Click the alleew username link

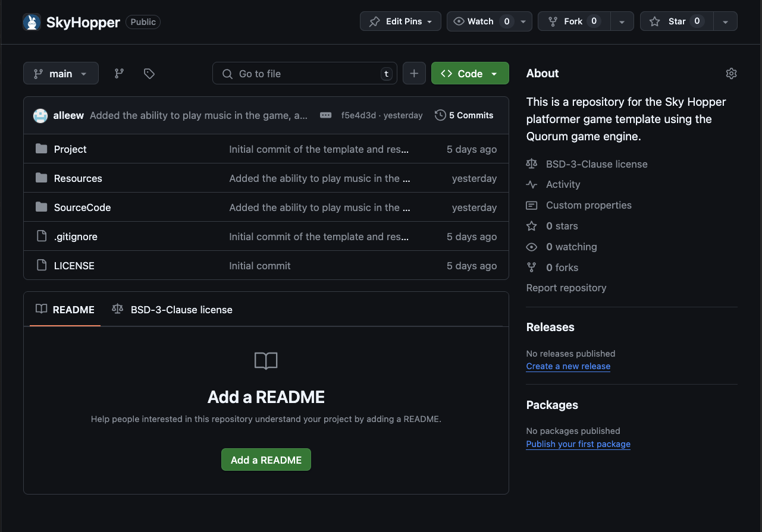68,115
